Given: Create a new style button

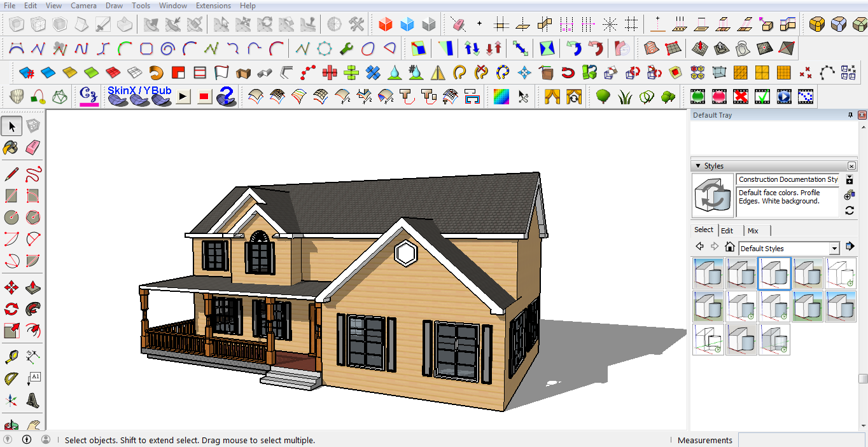Looking at the screenshot, I should pos(850,195).
